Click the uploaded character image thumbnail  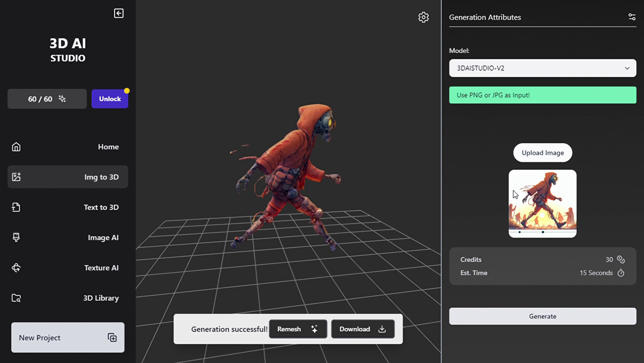[x=542, y=202]
